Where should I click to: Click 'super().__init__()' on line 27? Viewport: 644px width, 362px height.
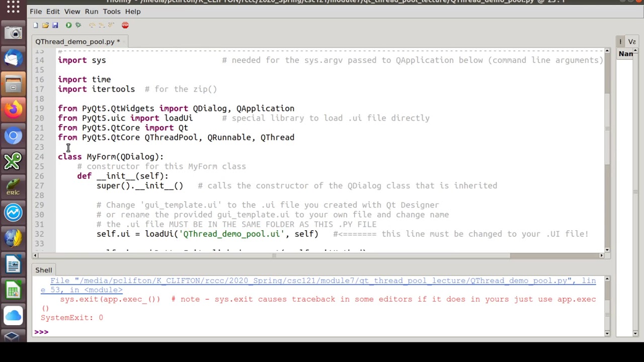140,186
